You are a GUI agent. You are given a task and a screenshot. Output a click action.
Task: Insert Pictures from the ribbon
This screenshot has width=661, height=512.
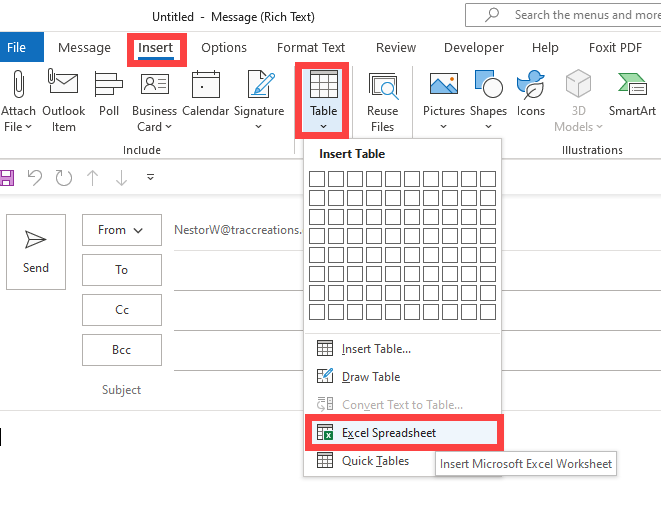pyautogui.click(x=443, y=101)
